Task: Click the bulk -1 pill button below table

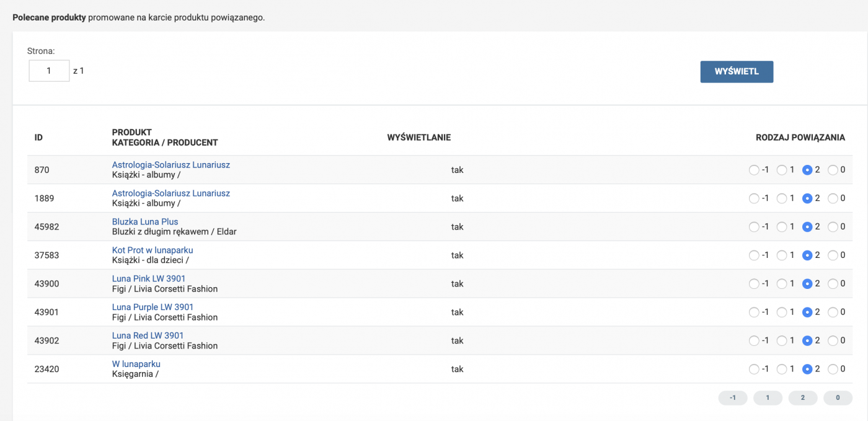Action: 733,398
